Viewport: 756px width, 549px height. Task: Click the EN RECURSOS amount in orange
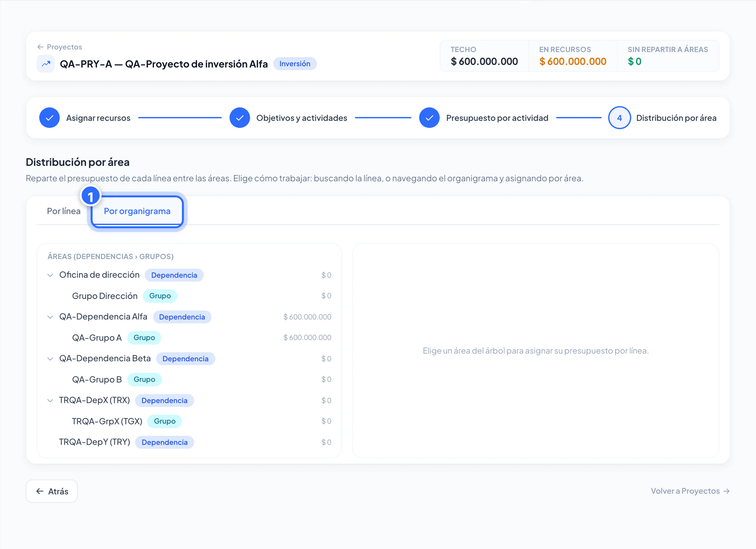click(572, 62)
